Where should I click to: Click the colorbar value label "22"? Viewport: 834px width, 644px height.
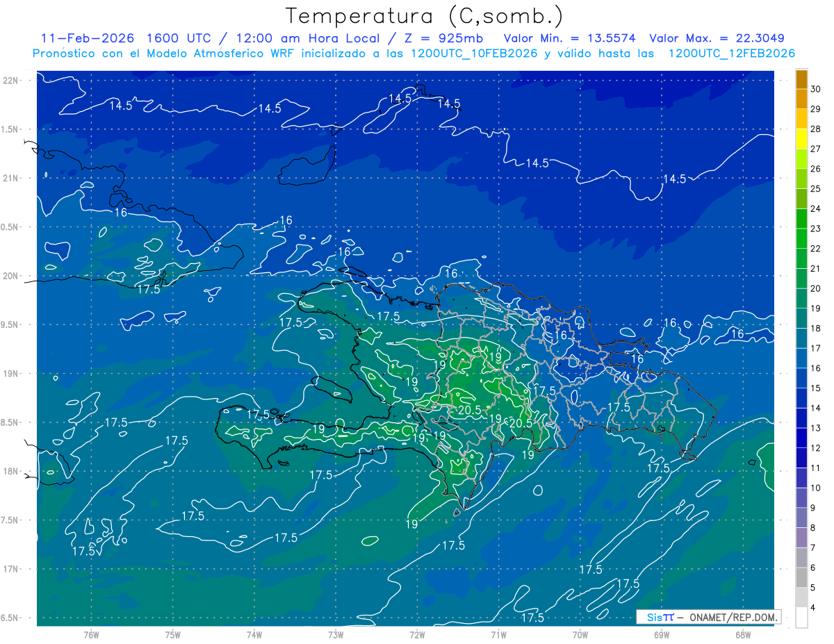tap(816, 249)
